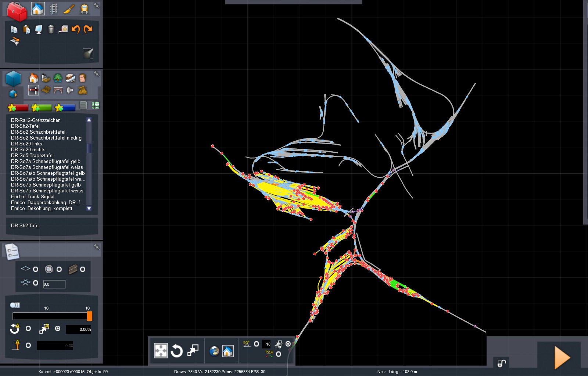Click the orange slider handle
Viewport: 588px width, 376px height.
pyautogui.click(x=89, y=316)
